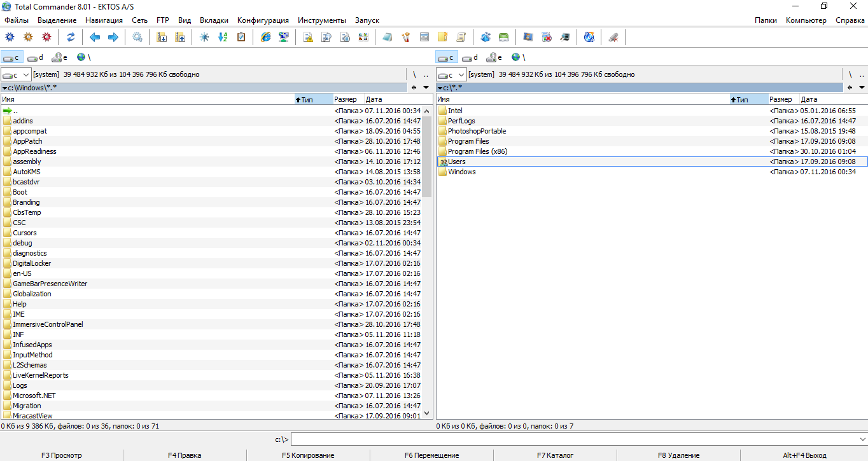Click into the command line input field

click(574, 439)
